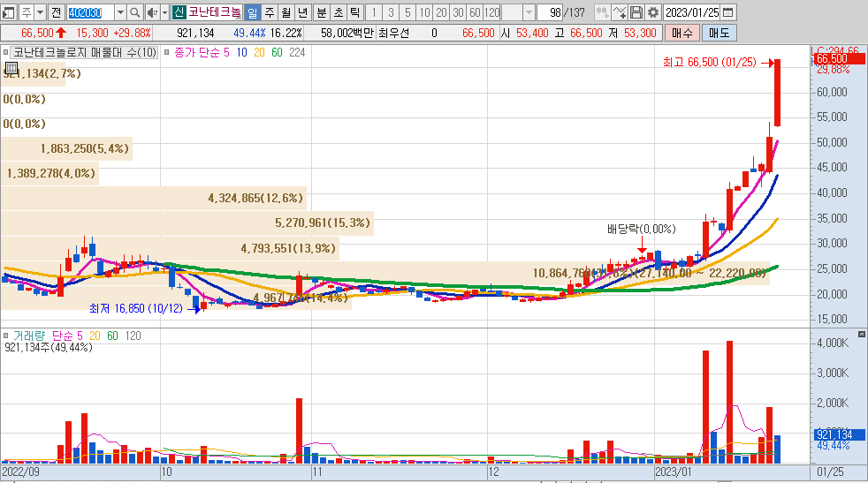
Task: Click the 최우선 label in quote bar
Action: [393, 34]
